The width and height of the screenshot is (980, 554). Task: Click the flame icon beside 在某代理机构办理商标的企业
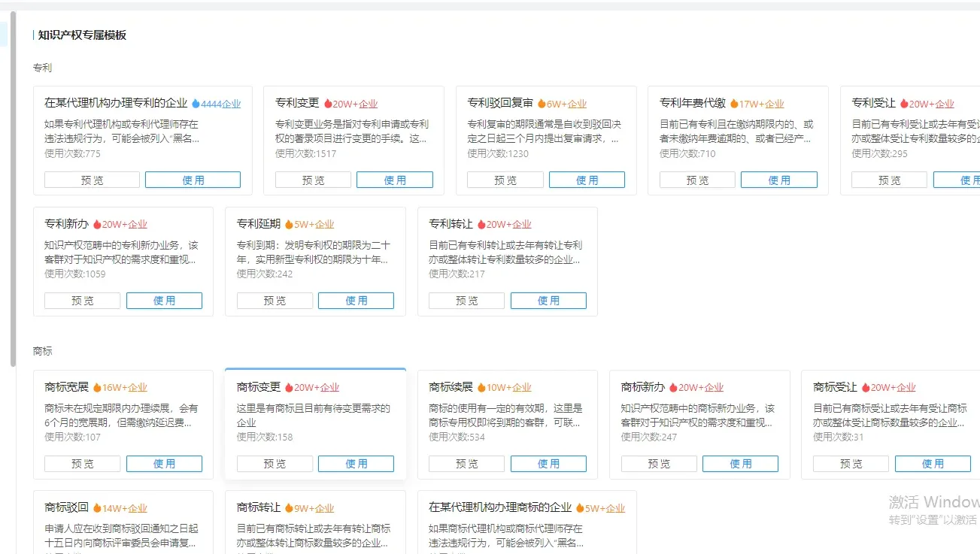[580, 508]
